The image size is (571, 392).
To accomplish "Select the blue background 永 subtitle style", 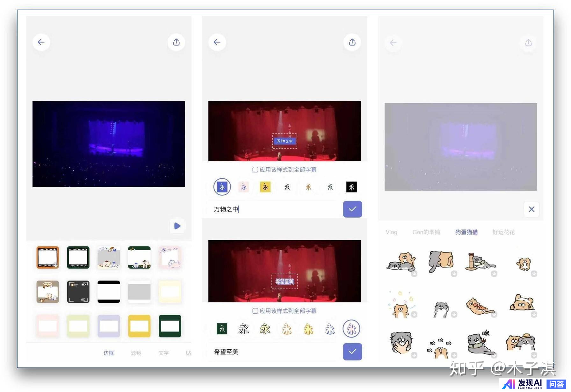I will tap(222, 187).
